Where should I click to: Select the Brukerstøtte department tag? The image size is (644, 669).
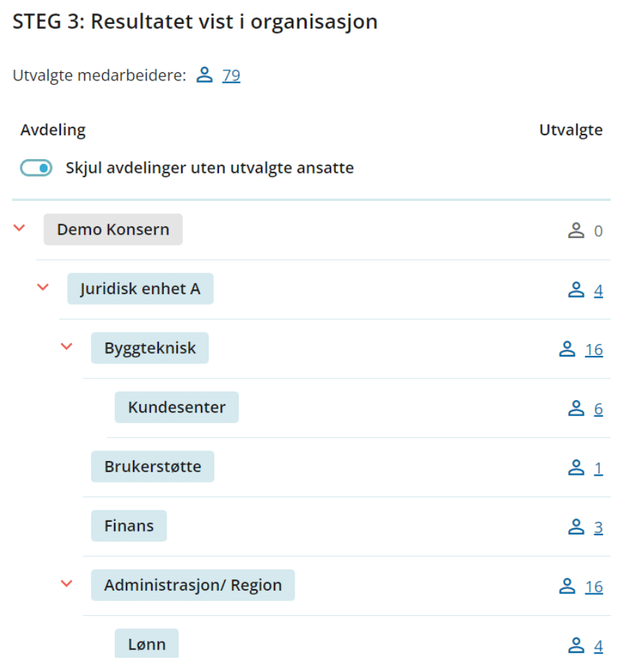pos(153,467)
